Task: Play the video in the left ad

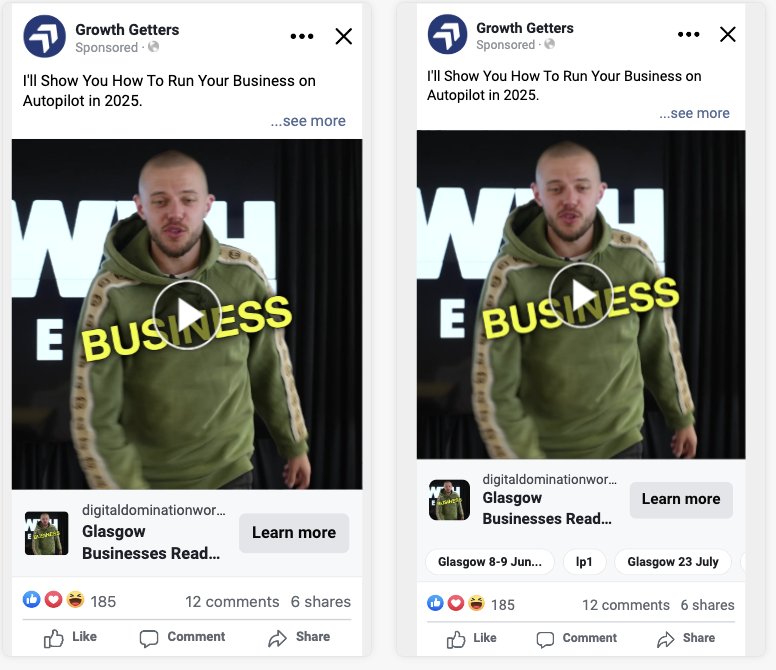Action: click(x=187, y=315)
